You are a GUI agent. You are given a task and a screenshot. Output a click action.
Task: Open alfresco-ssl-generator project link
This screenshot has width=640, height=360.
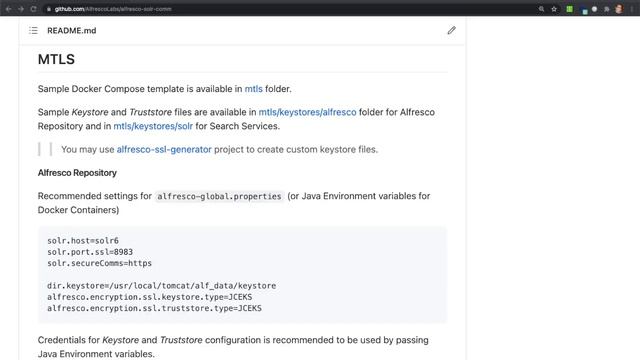point(164,149)
